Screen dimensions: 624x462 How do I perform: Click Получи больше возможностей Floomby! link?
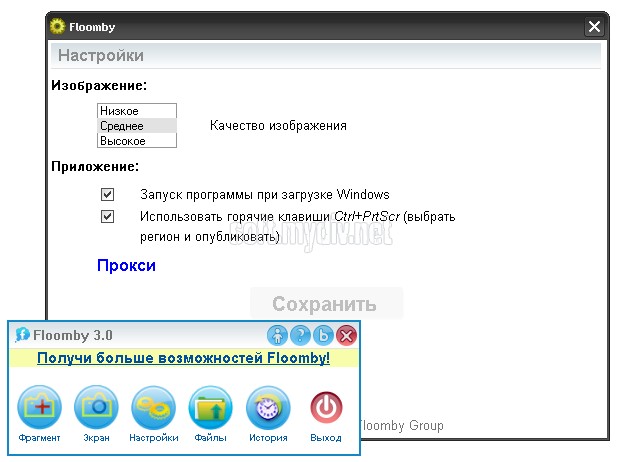[183, 357]
